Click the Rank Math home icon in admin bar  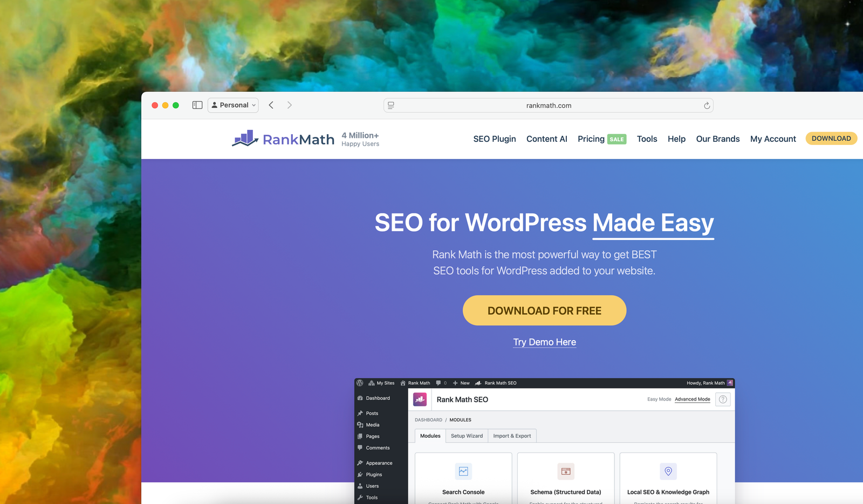[x=403, y=383]
